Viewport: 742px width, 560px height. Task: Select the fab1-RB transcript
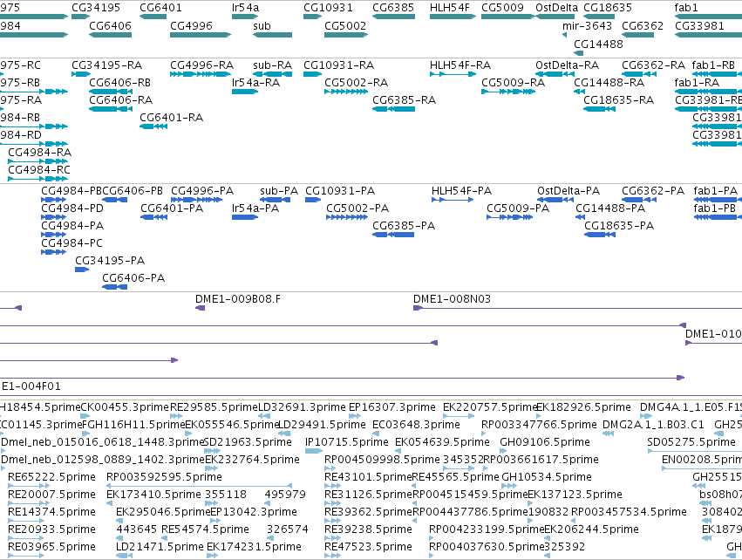pyautogui.click(x=717, y=74)
